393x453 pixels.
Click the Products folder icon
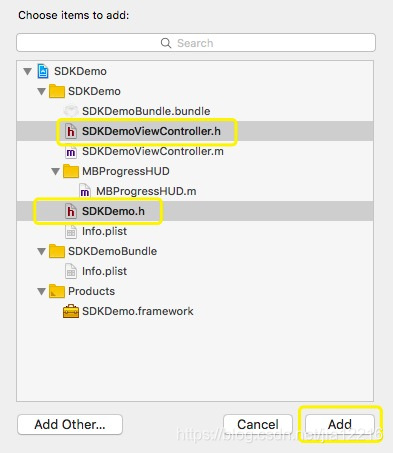(x=57, y=291)
